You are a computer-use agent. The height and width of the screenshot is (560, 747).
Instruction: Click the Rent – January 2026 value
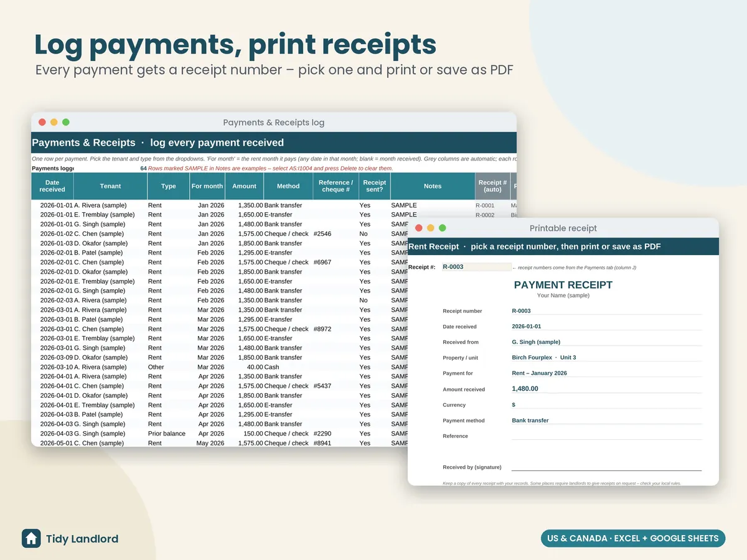(x=539, y=373)
